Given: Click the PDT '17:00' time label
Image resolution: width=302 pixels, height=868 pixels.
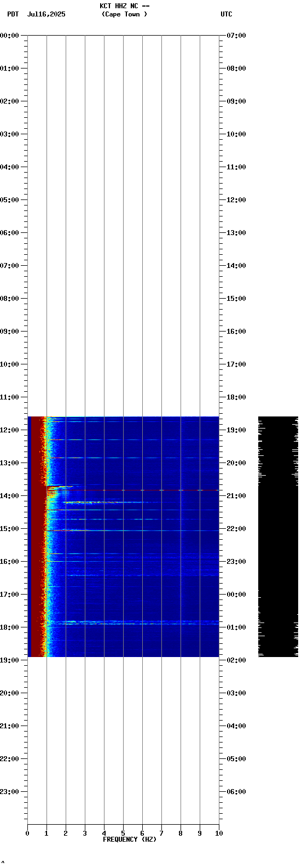Looking at the screenshot, I should coord(10,595).
